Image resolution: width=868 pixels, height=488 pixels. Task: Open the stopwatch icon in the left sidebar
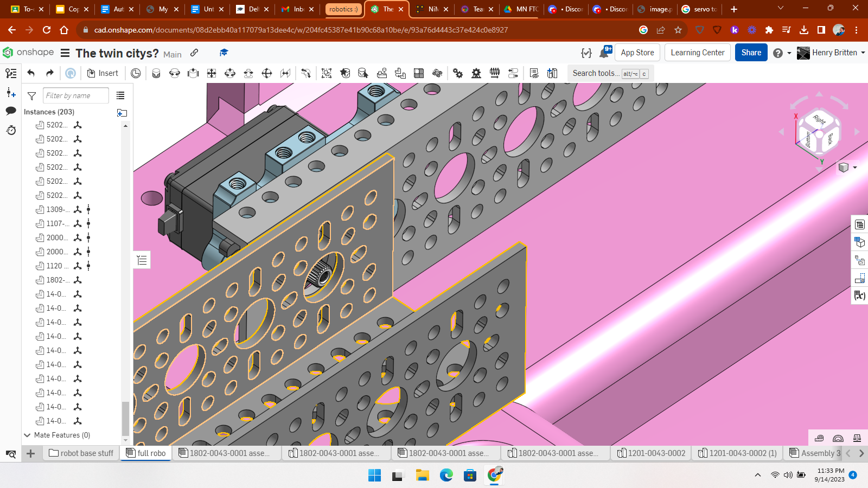coord(11,130)
